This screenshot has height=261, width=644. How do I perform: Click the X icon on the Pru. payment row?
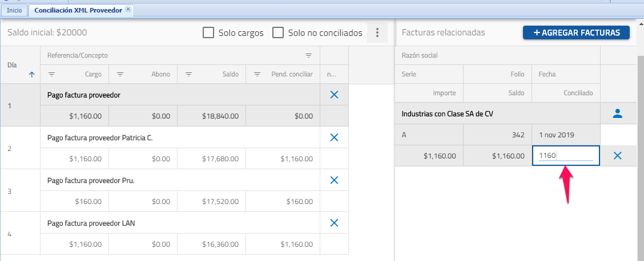(x=335, y=180)
